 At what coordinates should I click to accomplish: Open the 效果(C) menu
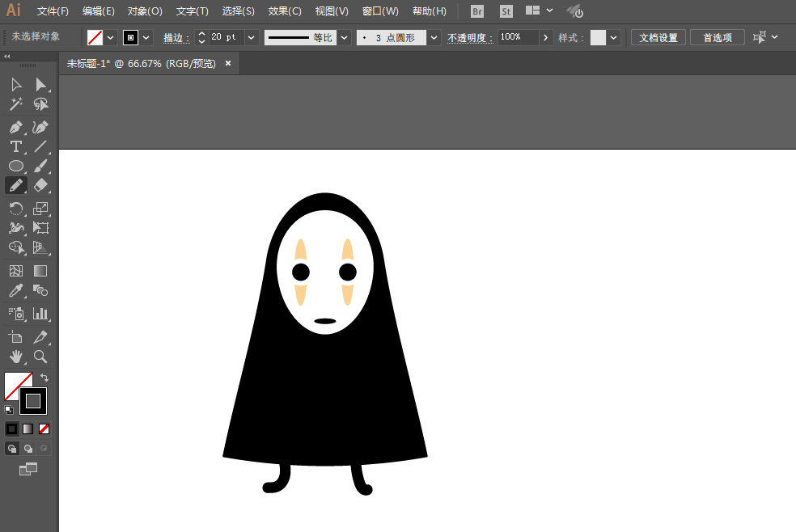tap(285, 11)
